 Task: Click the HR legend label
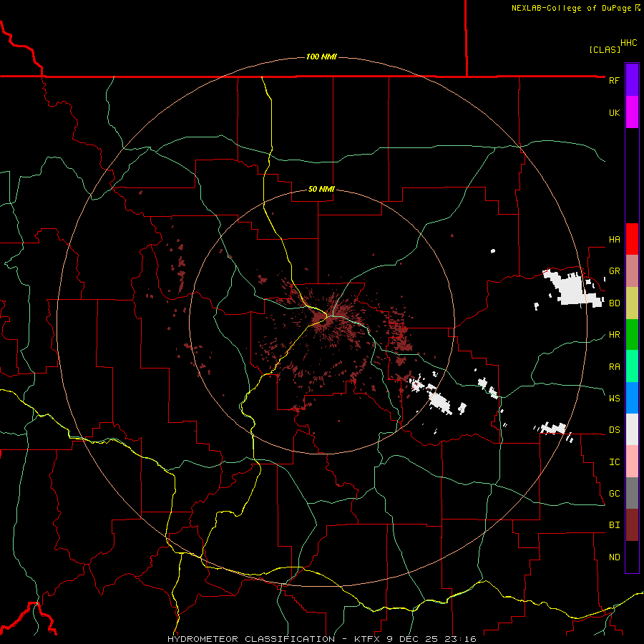614,335
